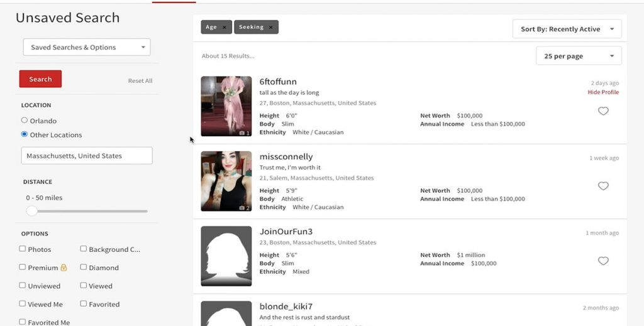Click the distance slider handle
The height and width of the screenshot is (326, 644).
coord(31,211)
